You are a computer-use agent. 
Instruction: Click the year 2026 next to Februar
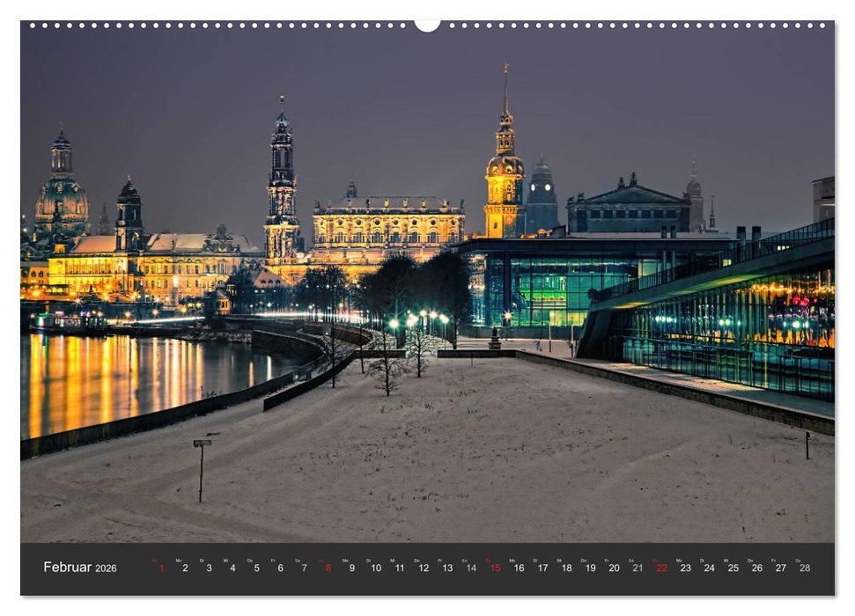tap(107, 570)
